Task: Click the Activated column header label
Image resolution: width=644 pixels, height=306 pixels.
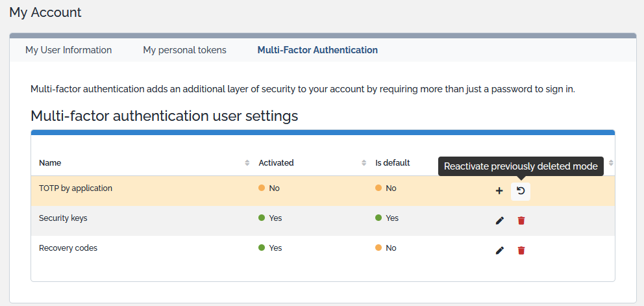Action: [x=276, y=163]
